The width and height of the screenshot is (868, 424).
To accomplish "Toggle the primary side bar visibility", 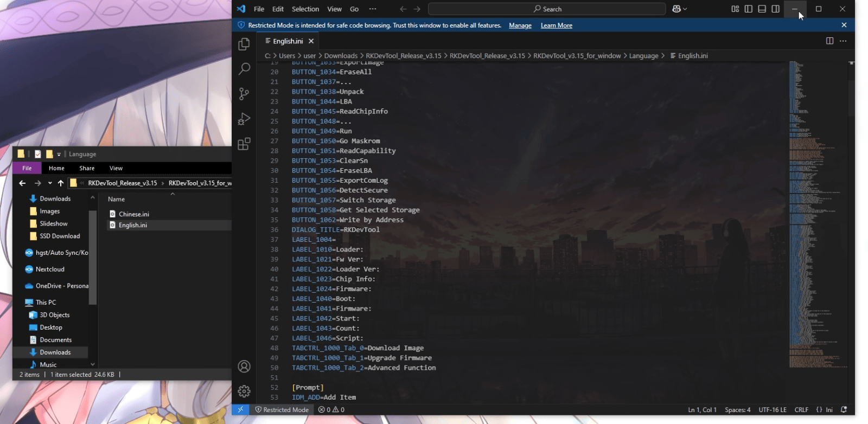I will click(749, 9).
